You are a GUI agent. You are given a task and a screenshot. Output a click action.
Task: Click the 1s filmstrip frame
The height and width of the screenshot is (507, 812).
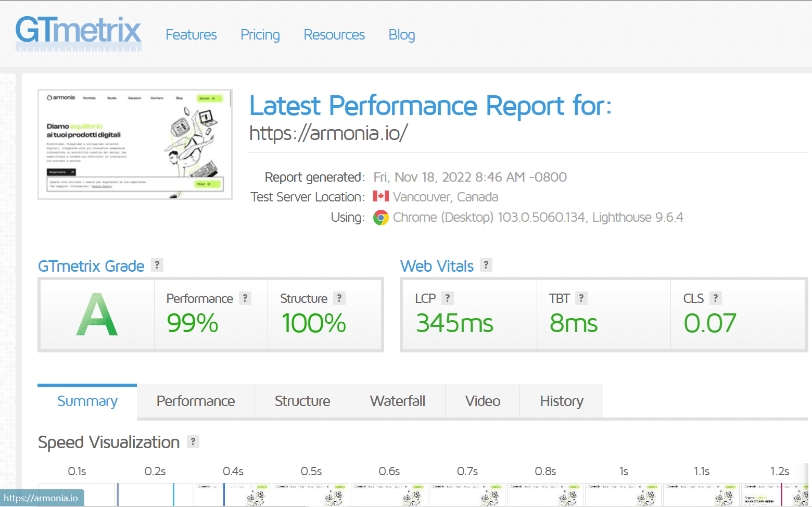624,495
